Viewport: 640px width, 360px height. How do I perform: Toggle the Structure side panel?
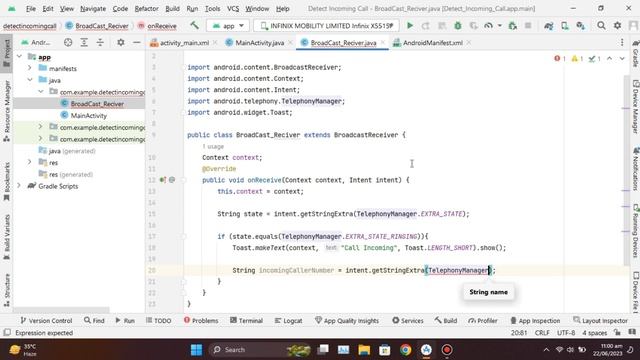click(7, 290)
